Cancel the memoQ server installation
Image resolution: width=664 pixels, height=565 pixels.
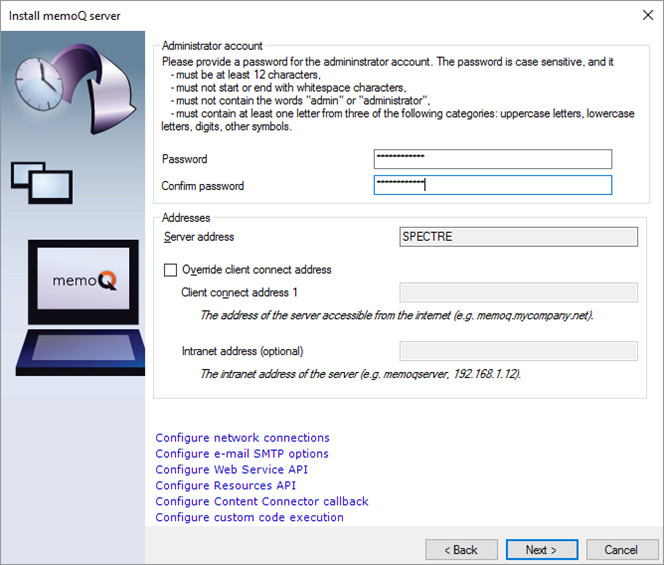pos(622,550)
